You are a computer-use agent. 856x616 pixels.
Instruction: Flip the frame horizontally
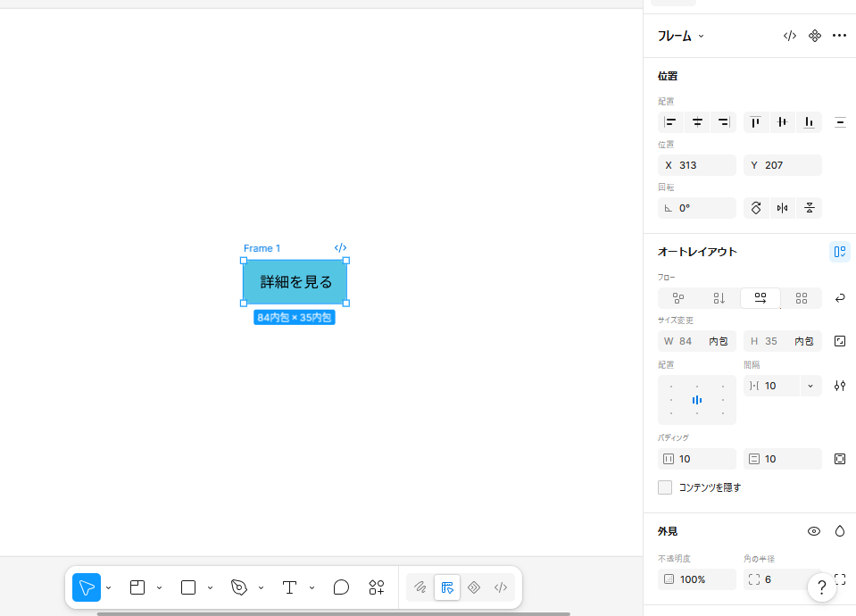[x=782, y=208]
